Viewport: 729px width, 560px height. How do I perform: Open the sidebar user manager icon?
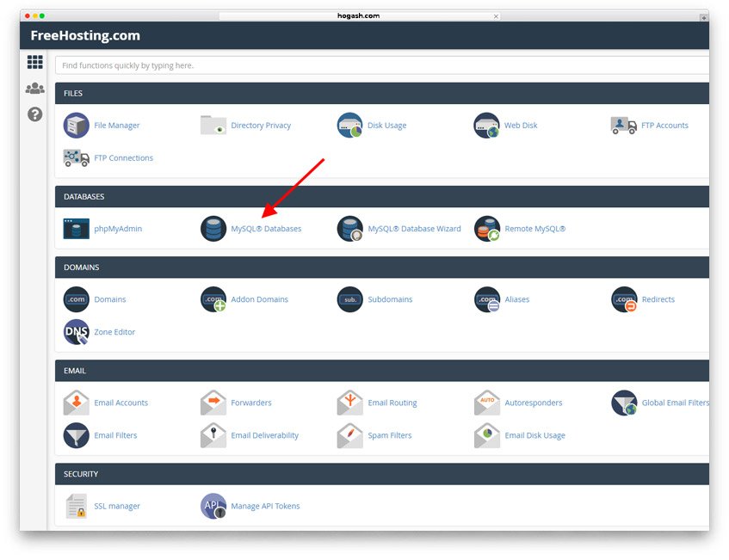click(35, 88)
